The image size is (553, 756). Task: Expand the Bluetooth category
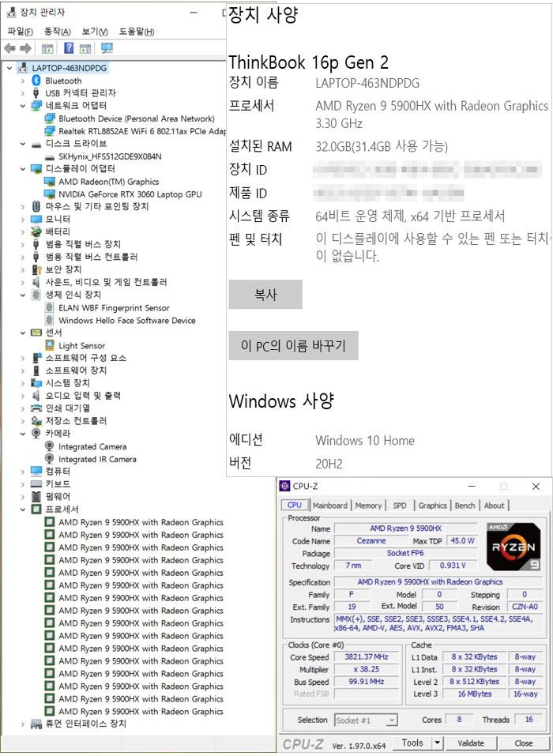21,81
